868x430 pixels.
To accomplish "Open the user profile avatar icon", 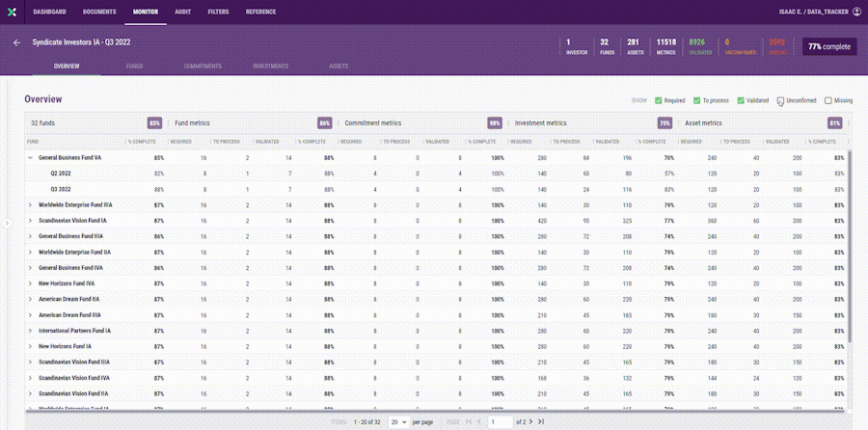I will tap(857, 12).
